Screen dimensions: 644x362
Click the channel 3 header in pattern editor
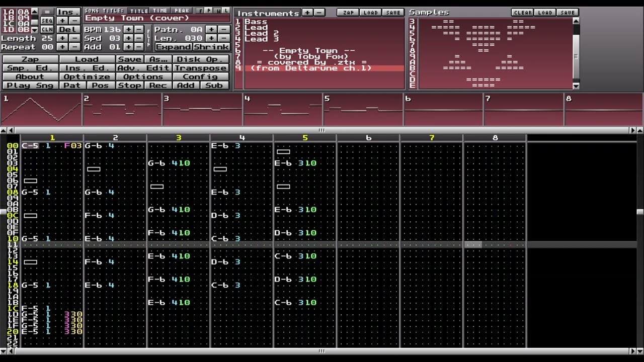tap(179, 138)
